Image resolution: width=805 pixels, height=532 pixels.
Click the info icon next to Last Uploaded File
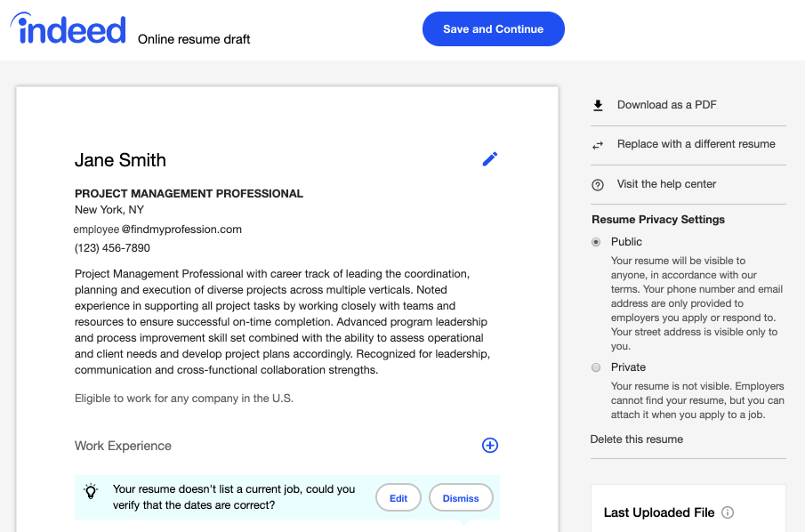728,512
